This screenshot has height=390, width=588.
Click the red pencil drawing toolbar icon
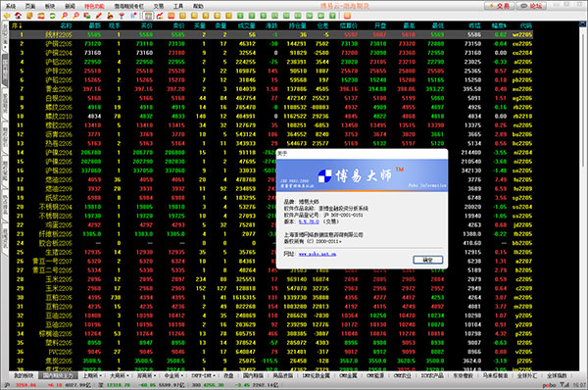[x=99, y=16]
